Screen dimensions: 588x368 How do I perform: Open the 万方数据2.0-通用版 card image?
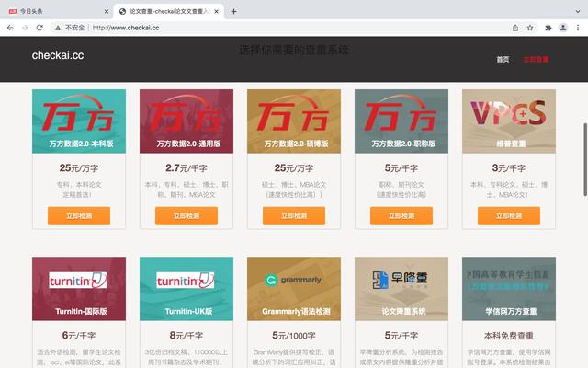[x=187, y=121]
